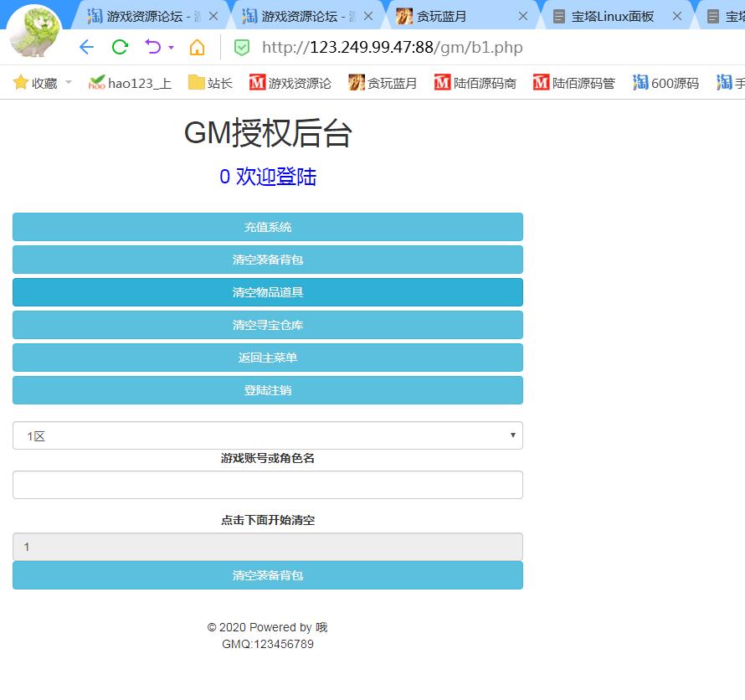Viewport: 745px width, 700px height.
Task: Click the 充值系统 button
Action: (x=268, y=227)
